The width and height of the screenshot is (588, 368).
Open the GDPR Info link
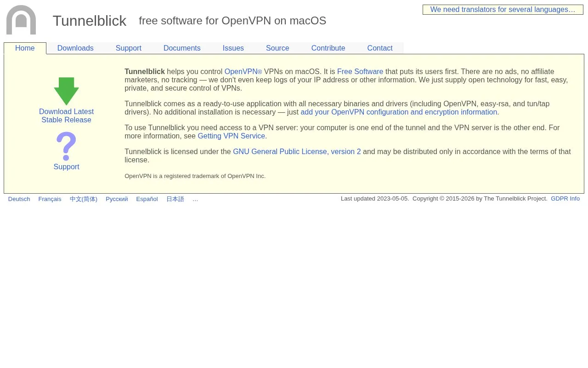(x=565, y=199)
